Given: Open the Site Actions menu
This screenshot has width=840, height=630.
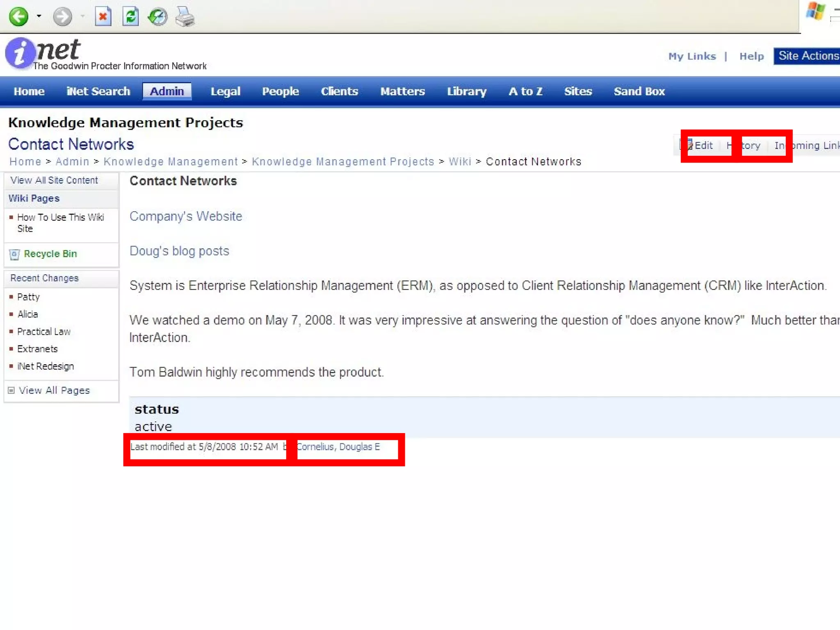Looking at the screenshot, I should (807, 56).
